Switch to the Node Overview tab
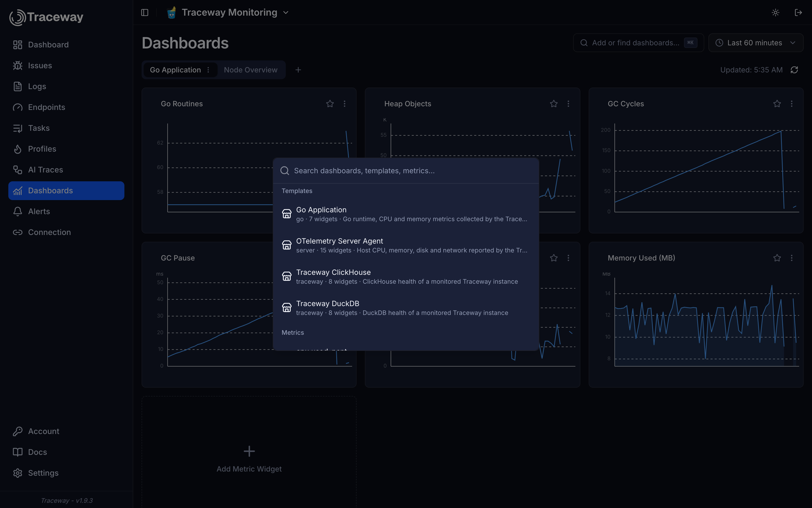Viewport: 812px width, 508px height. (x=251, y=70)
